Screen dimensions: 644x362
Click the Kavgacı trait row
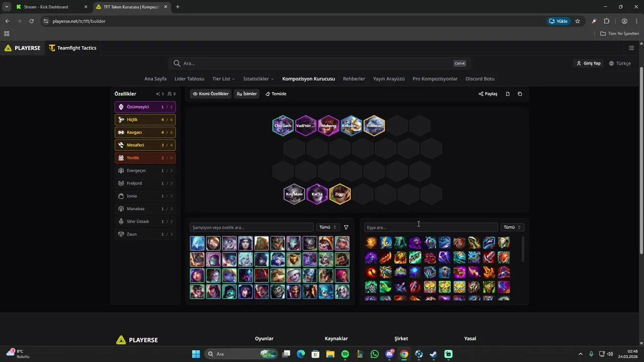(x=145, y=132)
